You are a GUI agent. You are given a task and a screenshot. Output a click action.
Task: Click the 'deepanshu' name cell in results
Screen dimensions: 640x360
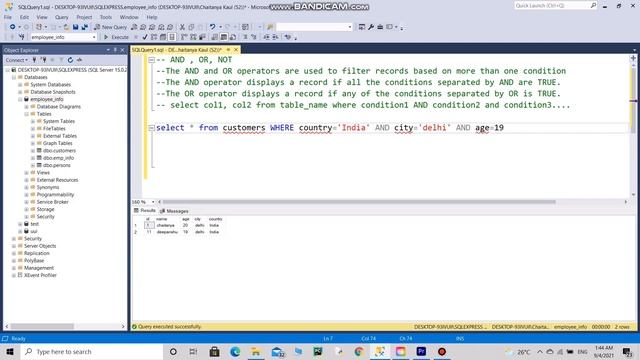167,232
